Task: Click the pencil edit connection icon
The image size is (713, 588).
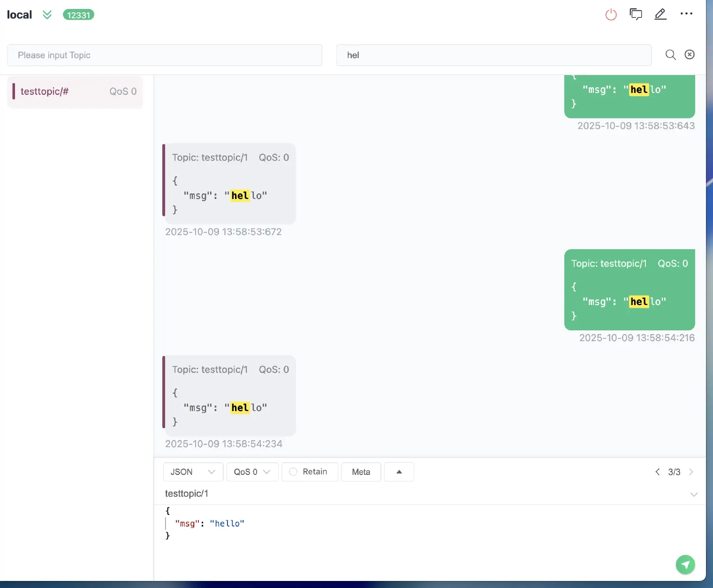Action: click(x=660, y=15)
